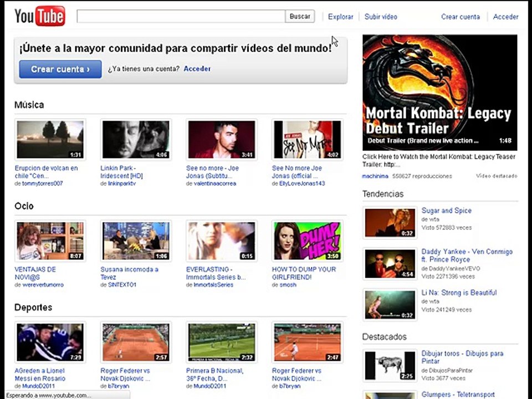The width and height of the screenshot is (532, 399).
Task: Click Mortal Kombat teaser description text
Action: pos(439,161)
